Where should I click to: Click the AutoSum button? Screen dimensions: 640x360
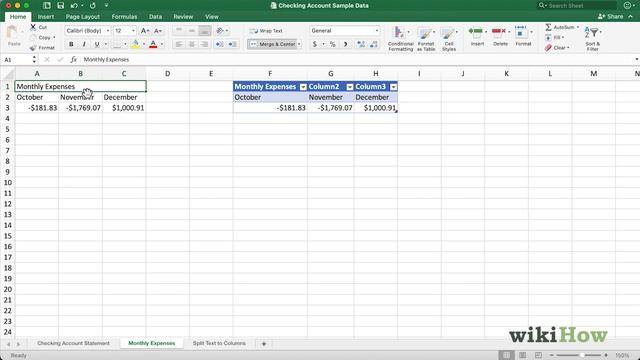tap(562, 27)
